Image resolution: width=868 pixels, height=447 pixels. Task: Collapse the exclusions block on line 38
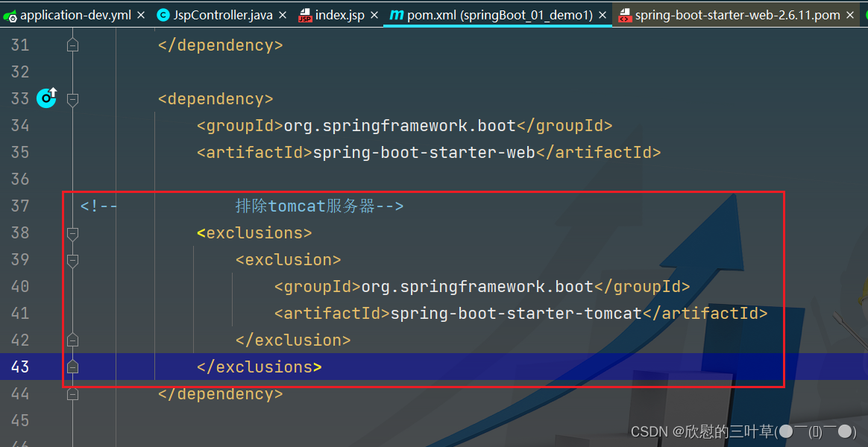click(72, 233)
